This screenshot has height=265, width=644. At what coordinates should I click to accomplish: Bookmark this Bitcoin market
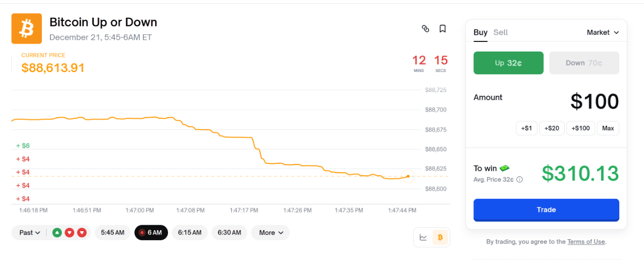(x=442, y=29)
